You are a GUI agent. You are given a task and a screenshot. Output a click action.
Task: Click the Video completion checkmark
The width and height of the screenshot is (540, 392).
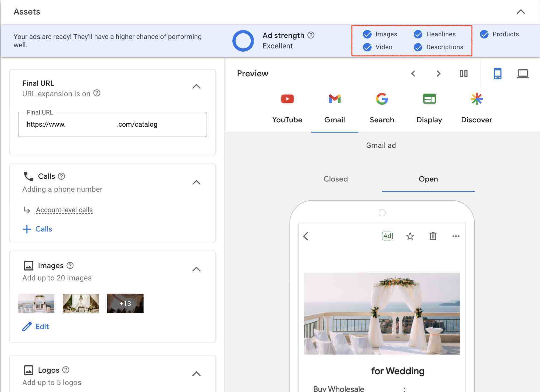pyautogui.click(x=367, y=47)
